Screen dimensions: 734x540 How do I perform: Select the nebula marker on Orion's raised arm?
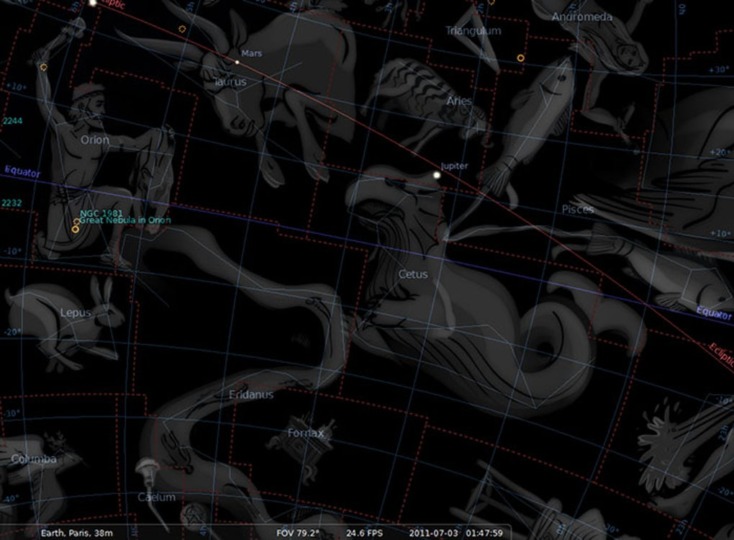click(44, 67)
